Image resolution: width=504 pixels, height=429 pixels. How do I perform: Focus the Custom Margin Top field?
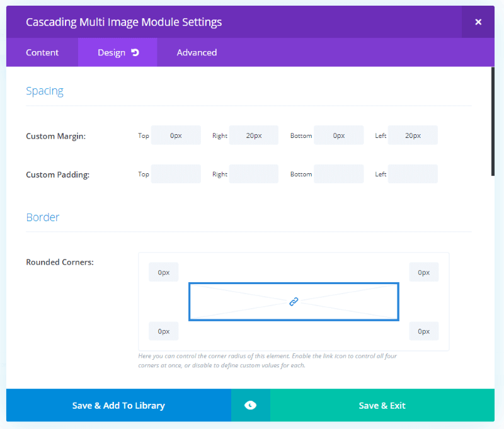(176, 135)
